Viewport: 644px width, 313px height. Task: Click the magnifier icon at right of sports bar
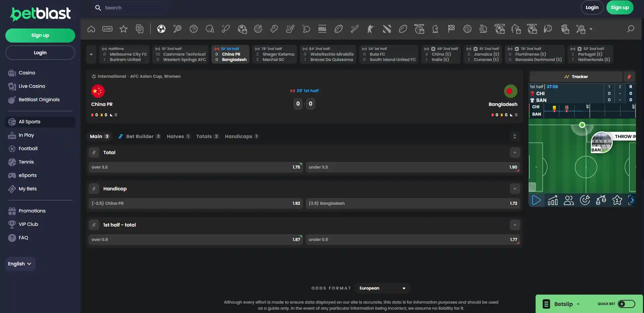point(631,29)
